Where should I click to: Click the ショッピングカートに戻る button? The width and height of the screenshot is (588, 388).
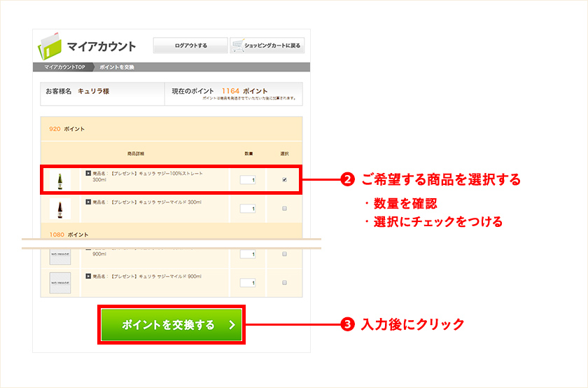click(267, 46)
